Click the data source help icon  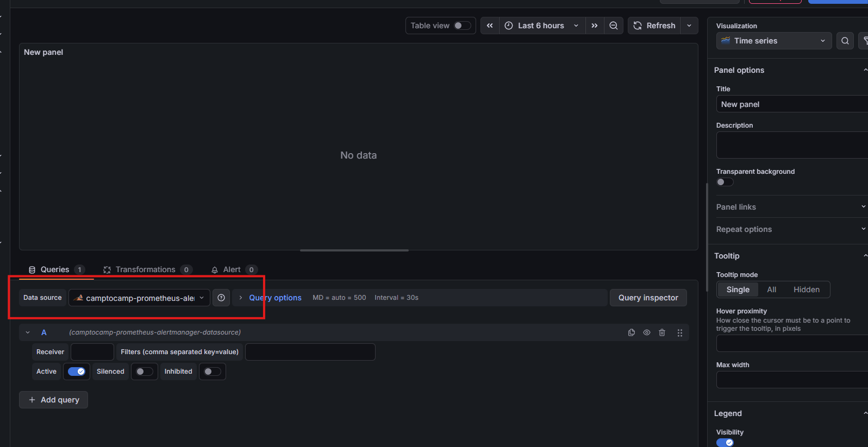221,298
